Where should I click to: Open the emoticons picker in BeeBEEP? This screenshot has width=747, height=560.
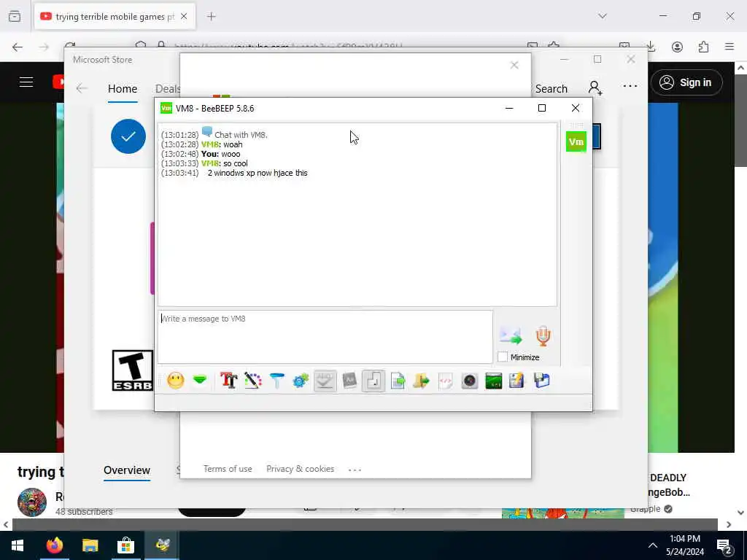coord(175,381)
